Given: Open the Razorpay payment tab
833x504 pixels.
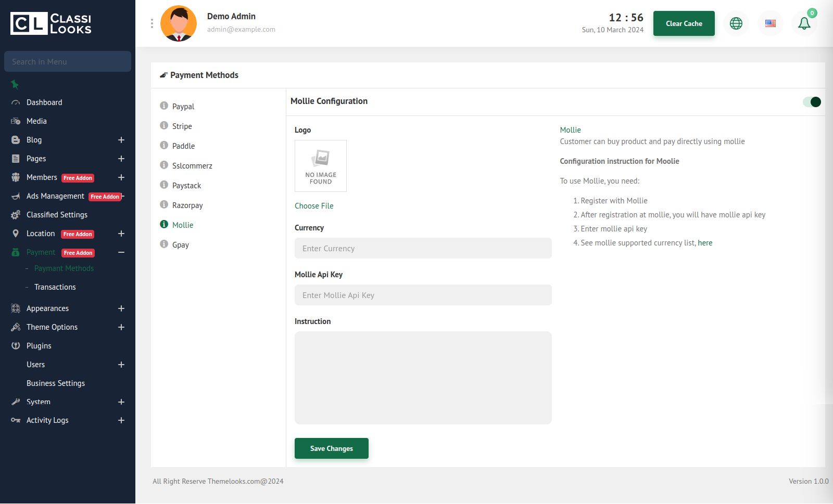Looking at the screenshot, I should 187,205.
